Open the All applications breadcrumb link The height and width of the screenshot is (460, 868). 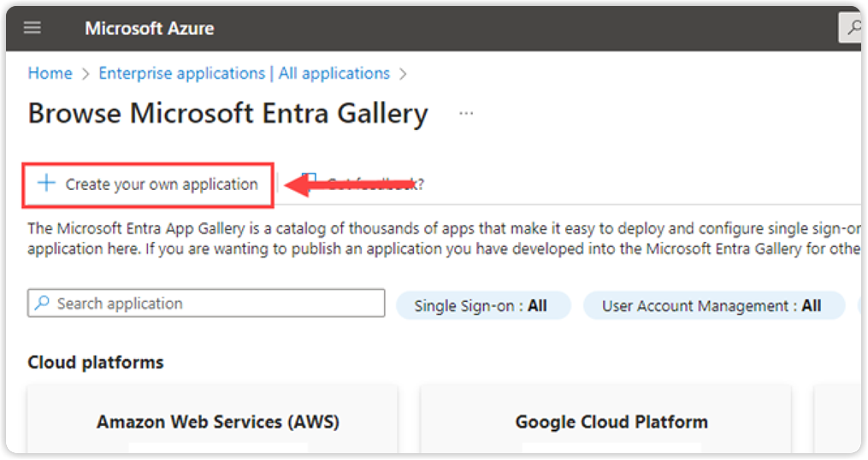coord(334,73)
